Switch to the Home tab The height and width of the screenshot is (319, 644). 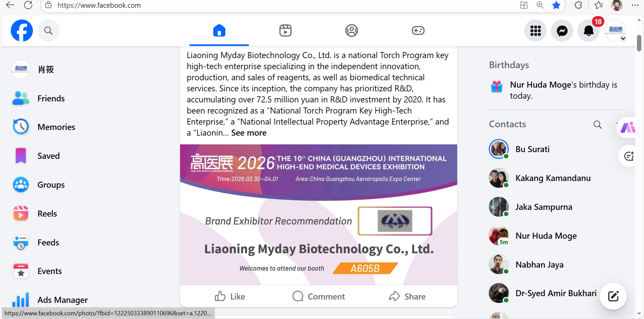pyautogui.click(x=219, y=31)
